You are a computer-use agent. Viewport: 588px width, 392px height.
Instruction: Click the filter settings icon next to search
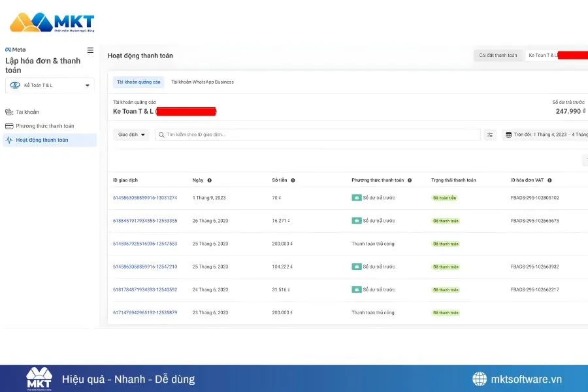tap(491, 135)
